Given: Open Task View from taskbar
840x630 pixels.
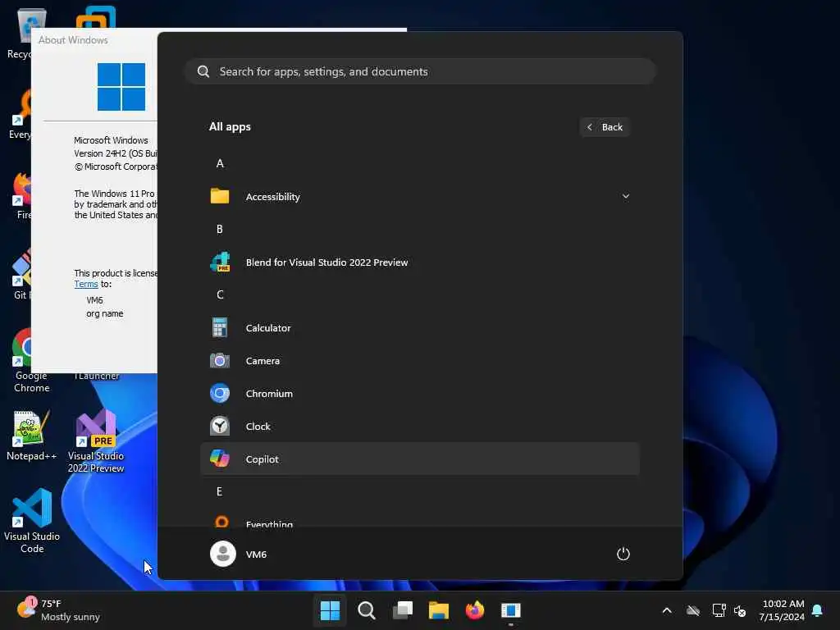Looking at the screenshot, I should tap(402, 610).
